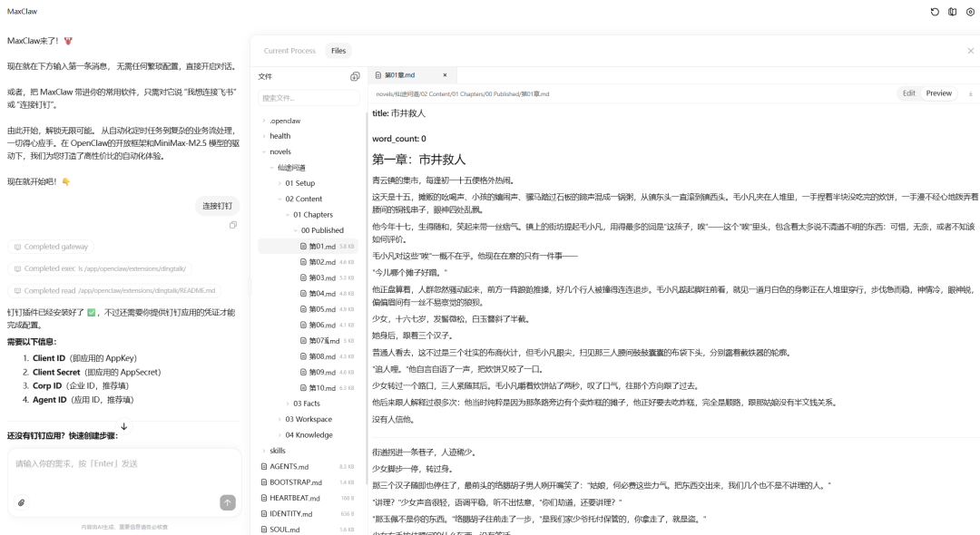Enable Preview mode
The height and width of the screenshot is (535, 980).
[938, 92]
